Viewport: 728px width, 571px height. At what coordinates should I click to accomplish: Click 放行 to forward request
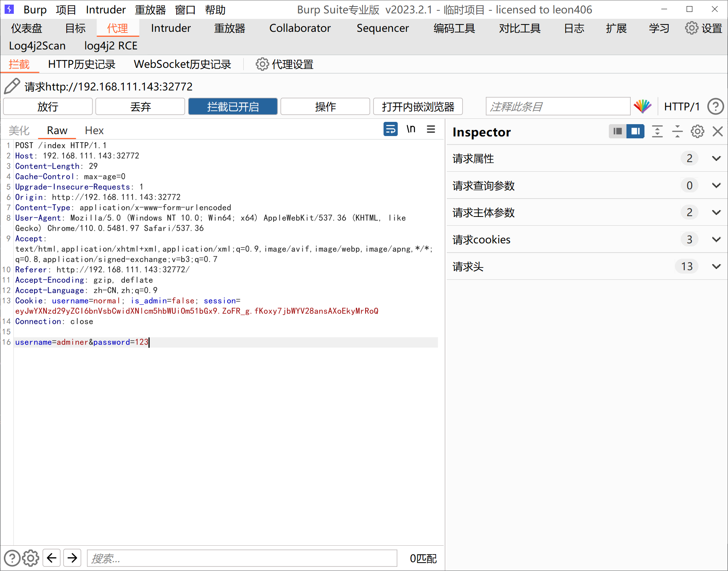(48, 107)
